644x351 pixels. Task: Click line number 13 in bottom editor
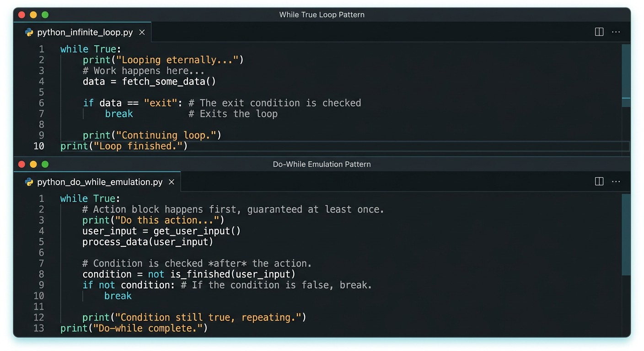click(39, 328)
